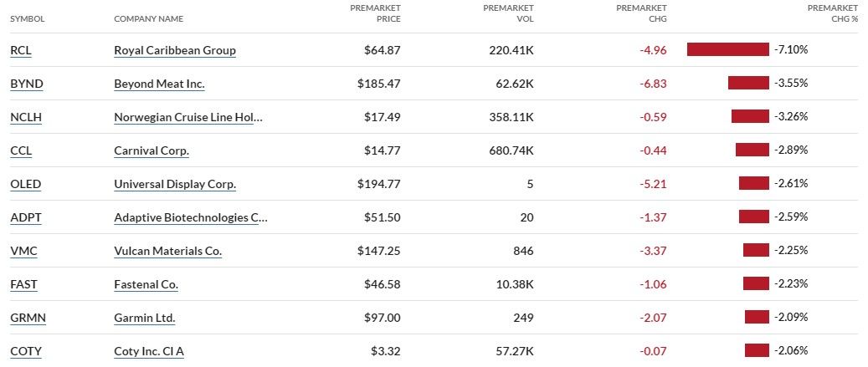Open the OLED ticker link
Viewport: 868px width, 367px height.
[25, 184]
